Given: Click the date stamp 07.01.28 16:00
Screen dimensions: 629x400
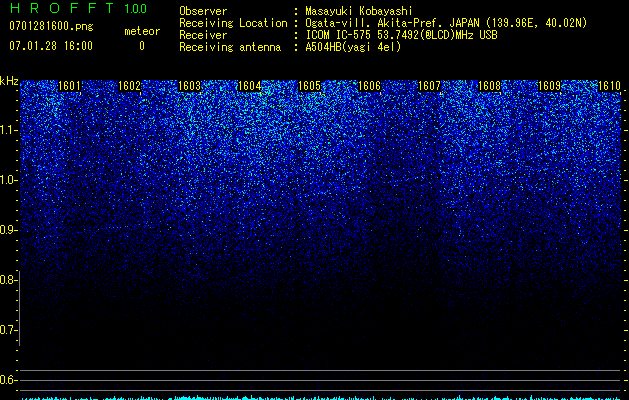Looking at the screenshot, I should click(51, 46).
